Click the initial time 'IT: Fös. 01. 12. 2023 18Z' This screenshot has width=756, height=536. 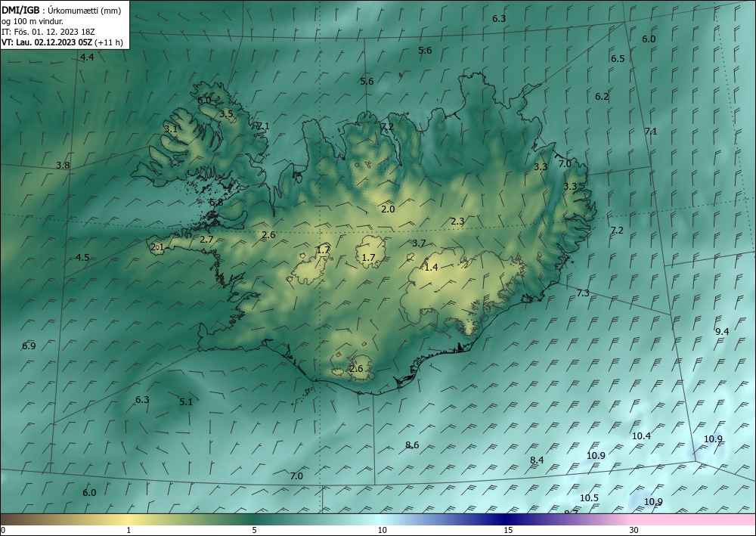click(48, 32)
